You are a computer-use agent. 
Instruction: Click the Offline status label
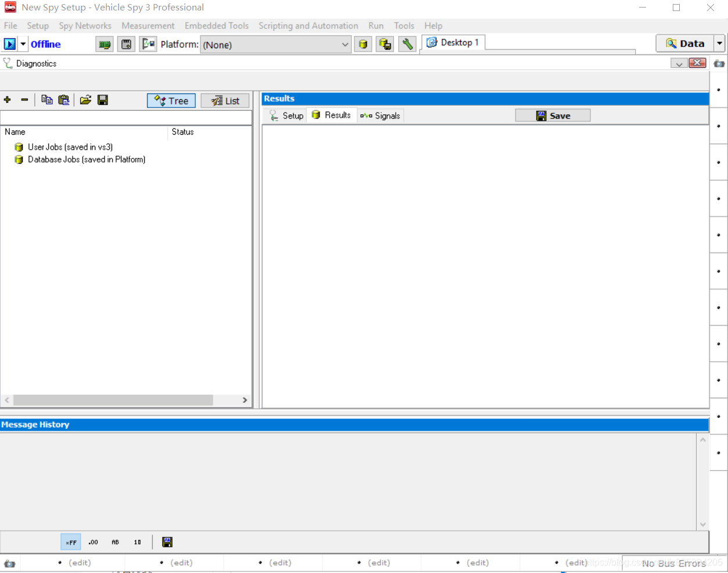pyautogui.click(x=45, y=44)
